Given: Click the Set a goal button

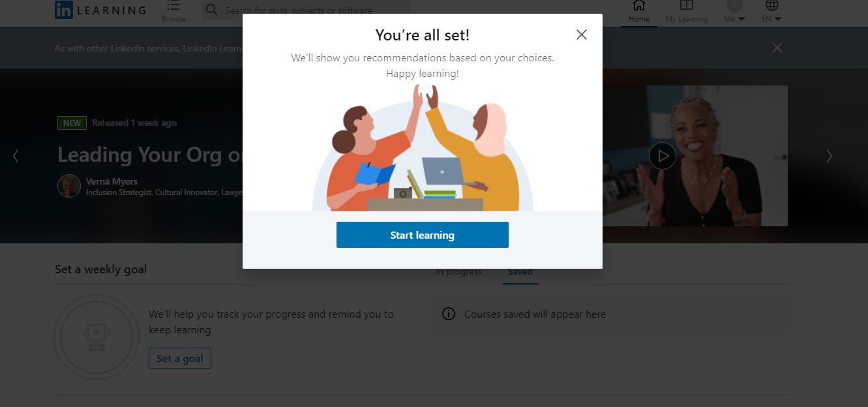Looking at the screenshot, I should pos(180,358).
